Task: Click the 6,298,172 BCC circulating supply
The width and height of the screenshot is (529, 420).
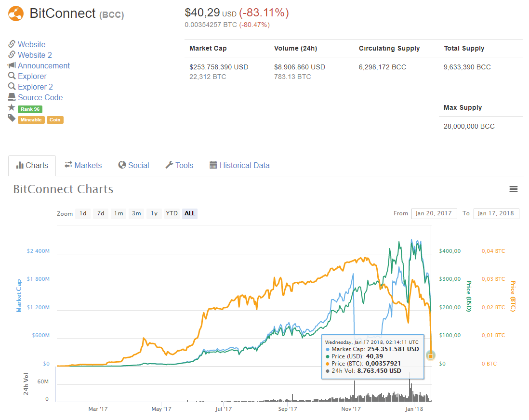Action: click(382, 67)
